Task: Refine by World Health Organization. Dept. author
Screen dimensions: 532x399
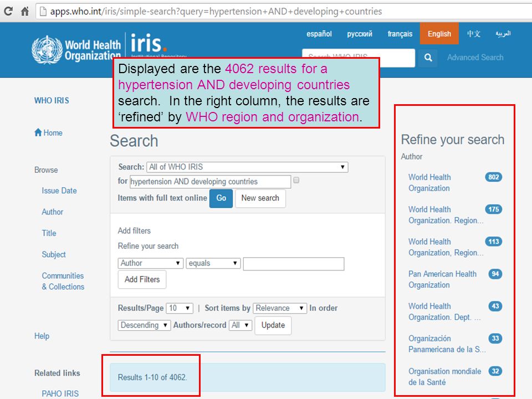Action: pyautogui.click(x=444, y=311)
